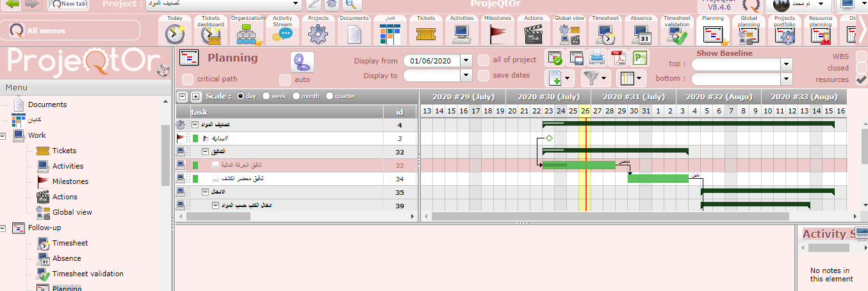This screenshot has width=868, height=291.
Task: Enable the all of project checkbox
Action: 484,60
